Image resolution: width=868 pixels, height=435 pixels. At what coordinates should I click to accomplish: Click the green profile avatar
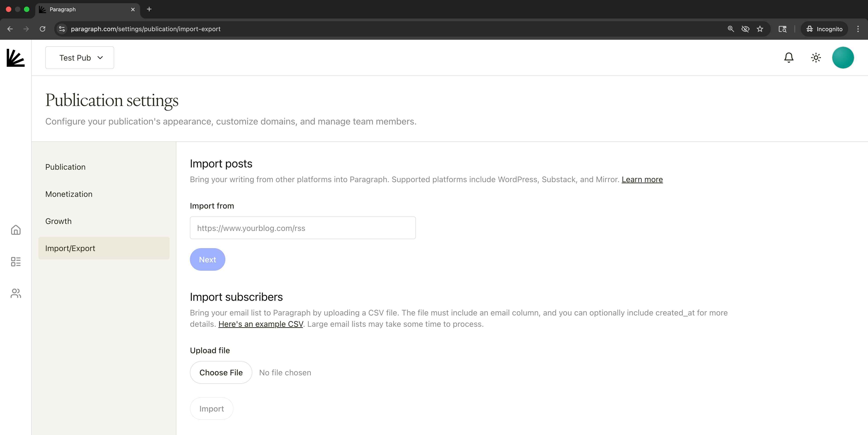(843, 58)
